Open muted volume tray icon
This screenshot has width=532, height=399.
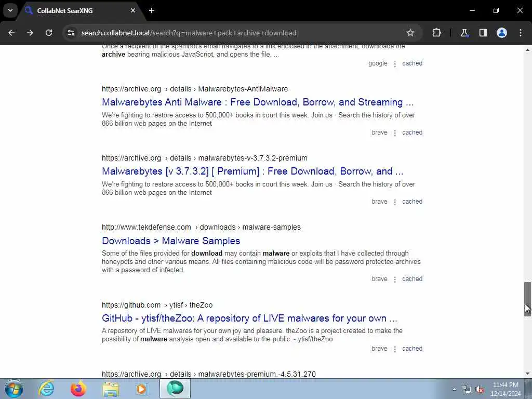480,390
